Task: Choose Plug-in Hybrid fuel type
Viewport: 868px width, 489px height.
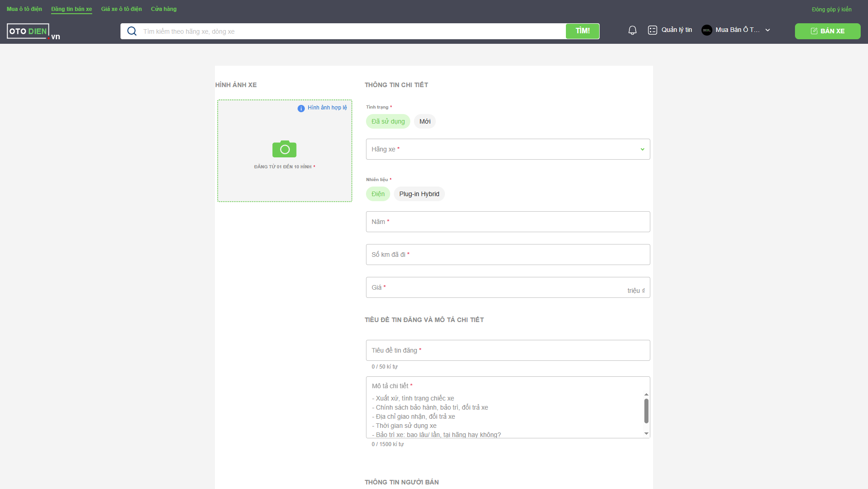Action: [x=419, y=194]
